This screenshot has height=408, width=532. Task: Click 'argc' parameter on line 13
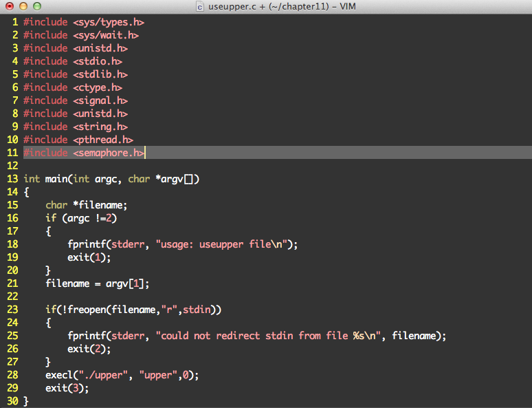pos(106,180)
